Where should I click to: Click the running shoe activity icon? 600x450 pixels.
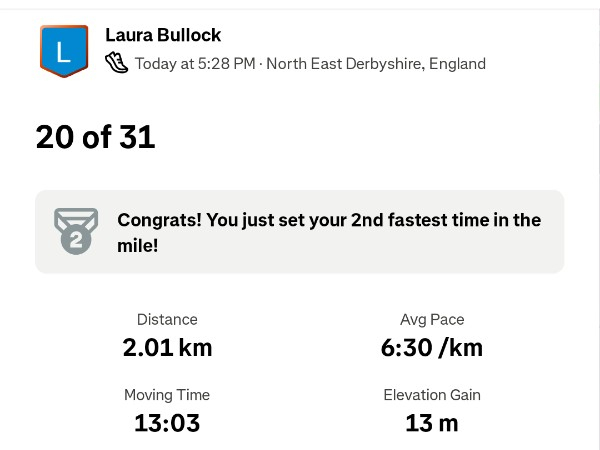click(117, 63)
